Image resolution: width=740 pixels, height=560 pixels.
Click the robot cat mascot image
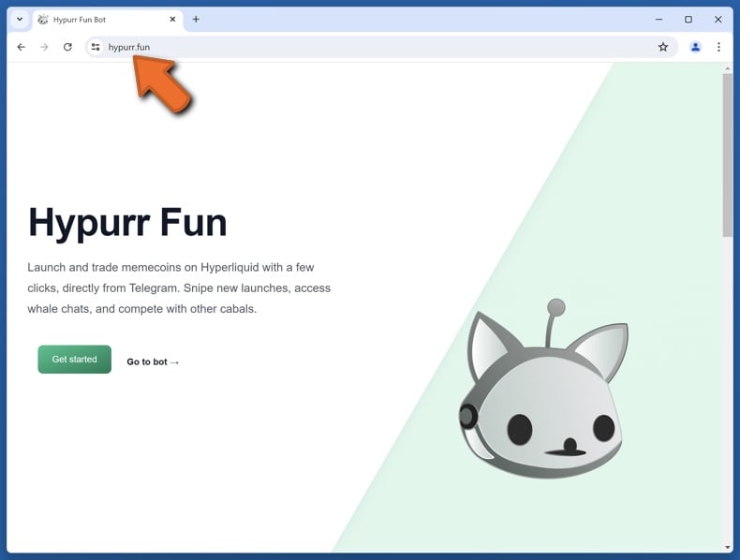click(x=544, y=390)
